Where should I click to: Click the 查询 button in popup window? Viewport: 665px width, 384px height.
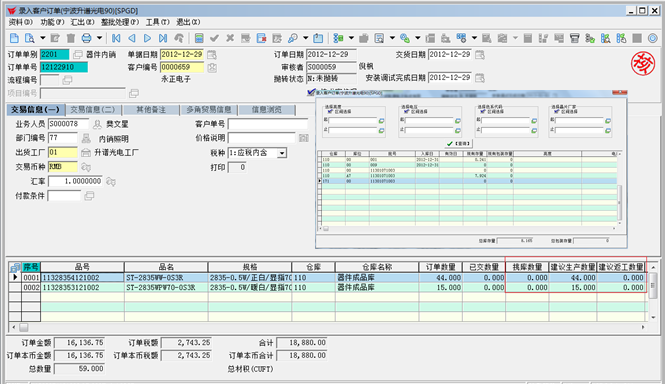pos(458,144)
